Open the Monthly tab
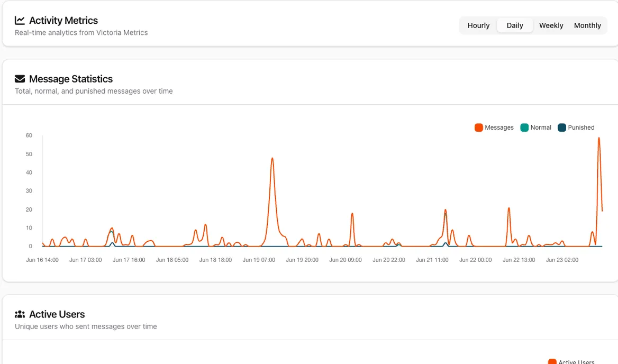 [587, 25]
